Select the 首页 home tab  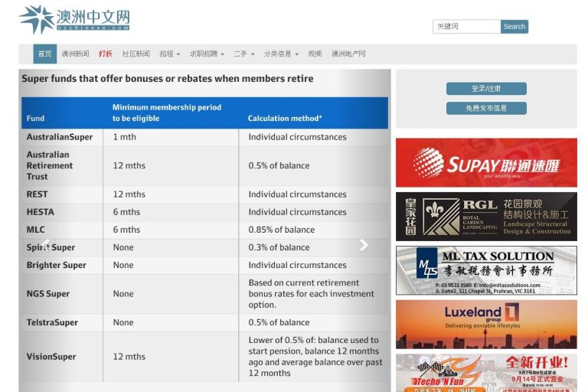[45, 54]
